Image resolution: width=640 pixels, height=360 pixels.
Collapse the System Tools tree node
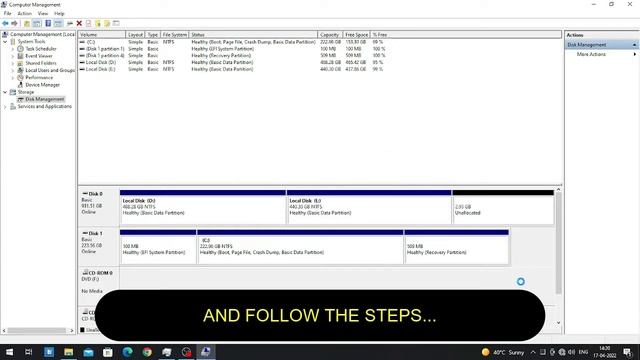pos(5,42)
